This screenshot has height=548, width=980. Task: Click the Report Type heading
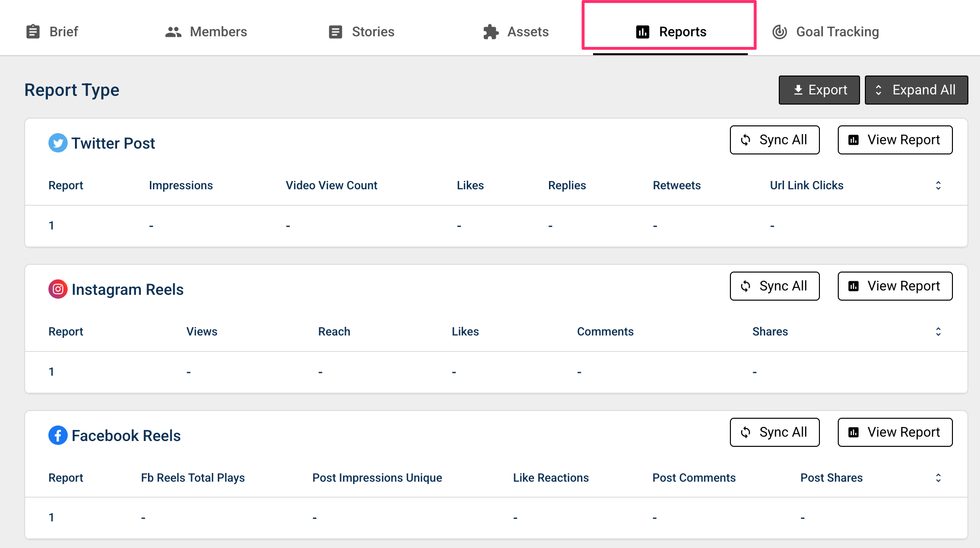click(72, 90)
